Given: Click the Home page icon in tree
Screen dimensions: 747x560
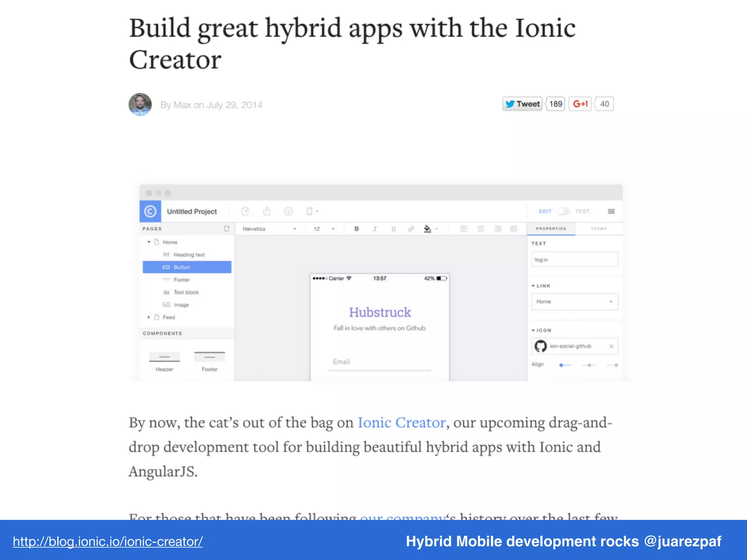Looking at the screenshot, I should 157,242.
